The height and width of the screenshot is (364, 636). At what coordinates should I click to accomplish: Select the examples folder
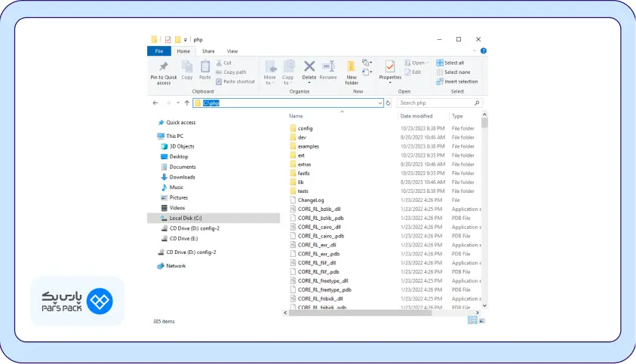(x=305, y=146)
